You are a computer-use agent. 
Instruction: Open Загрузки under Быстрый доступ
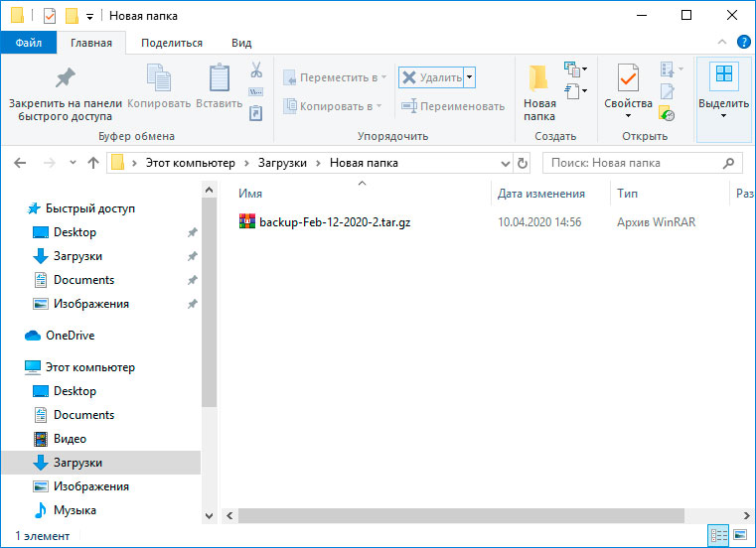[x=77, y=256]
